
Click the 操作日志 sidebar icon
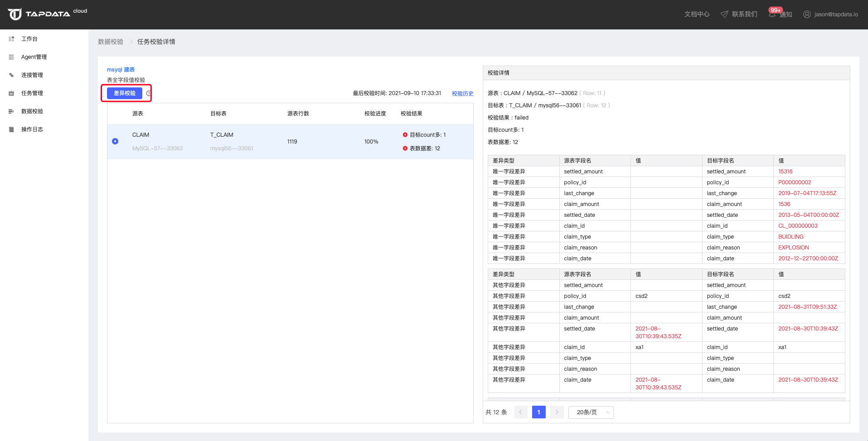point(11,129)
